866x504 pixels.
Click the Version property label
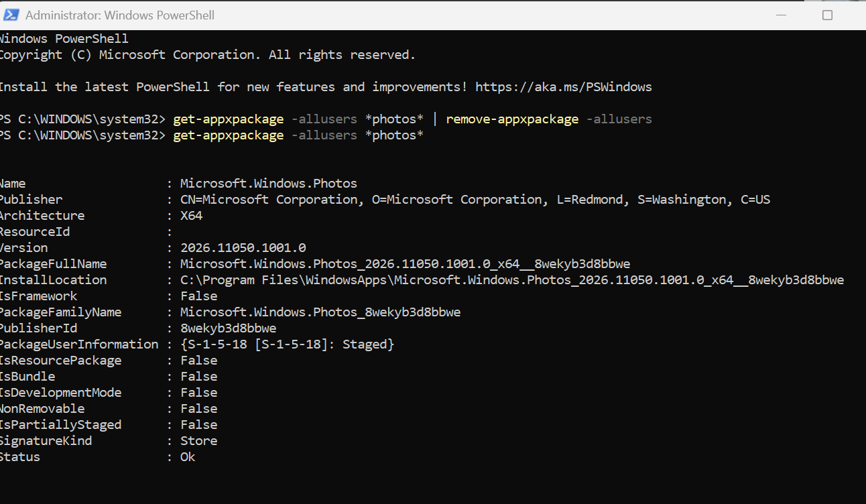[x=23, y=248]
